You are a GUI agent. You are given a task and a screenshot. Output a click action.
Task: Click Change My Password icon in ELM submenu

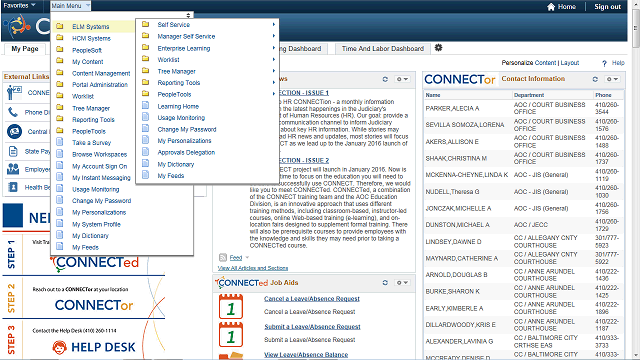[145, 128]
